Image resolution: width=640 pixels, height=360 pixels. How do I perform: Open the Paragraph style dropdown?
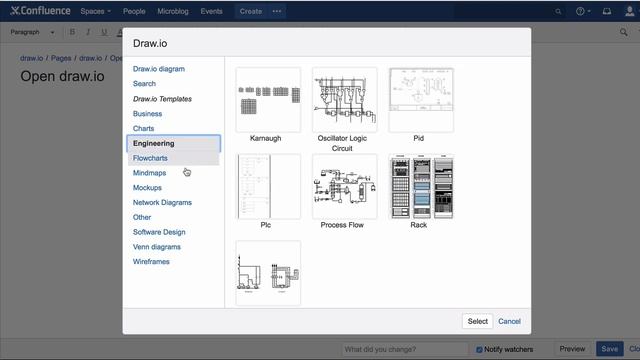pyautogui.click(x=32, y=32)
